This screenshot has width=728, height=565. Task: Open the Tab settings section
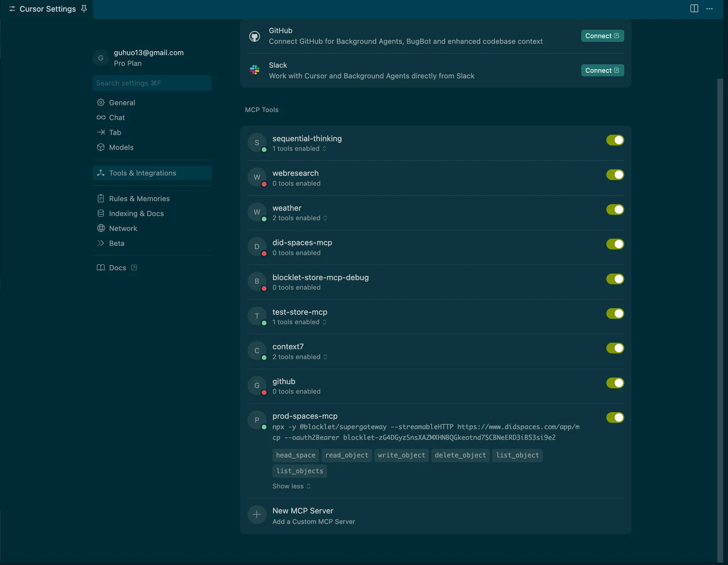[152, 132]
